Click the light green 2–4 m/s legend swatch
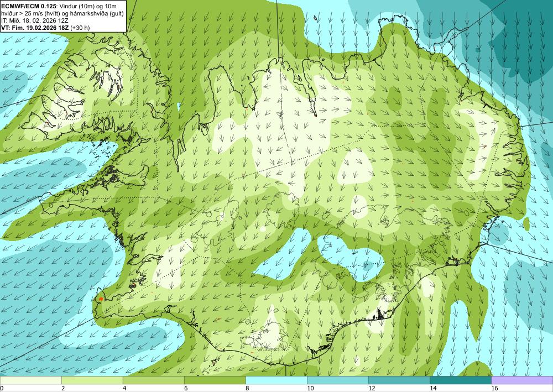553x392 pixels. tap(92, 380)
